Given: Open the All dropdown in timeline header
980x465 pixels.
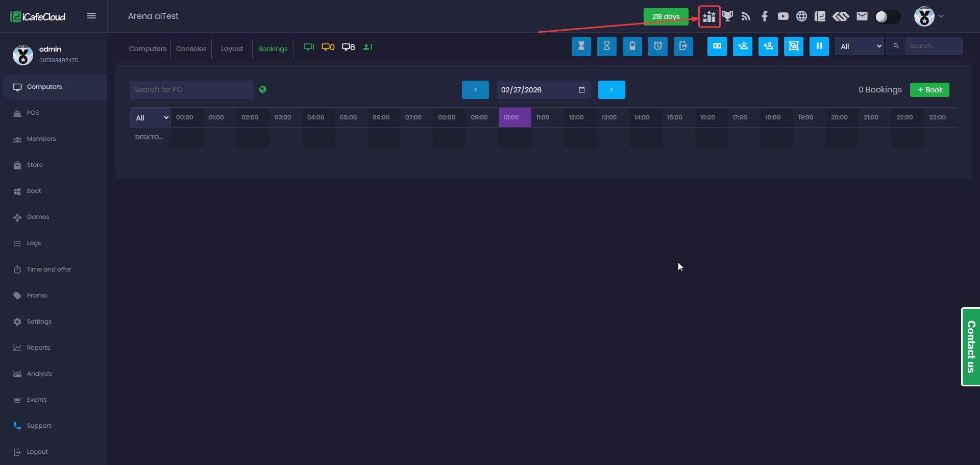Looking at the screenshot, I should point(151,118).
